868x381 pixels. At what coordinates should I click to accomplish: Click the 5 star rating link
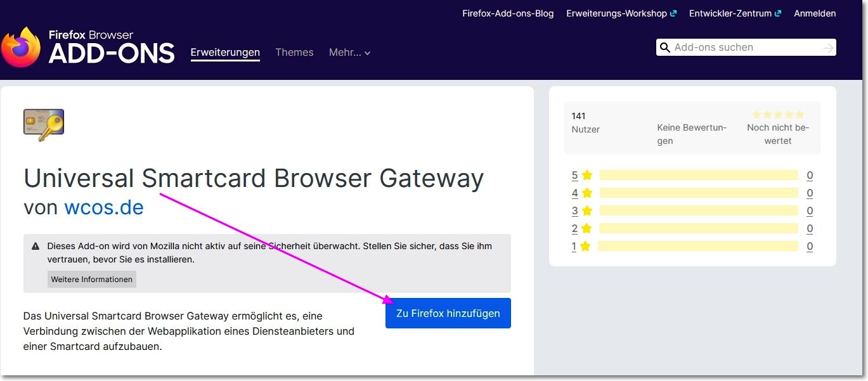[x=581, y=176]
